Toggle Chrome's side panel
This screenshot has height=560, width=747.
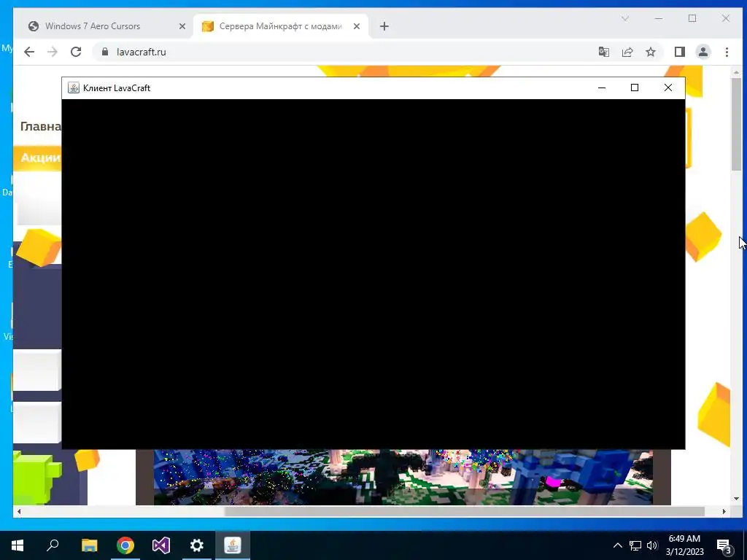pos(680,52)
